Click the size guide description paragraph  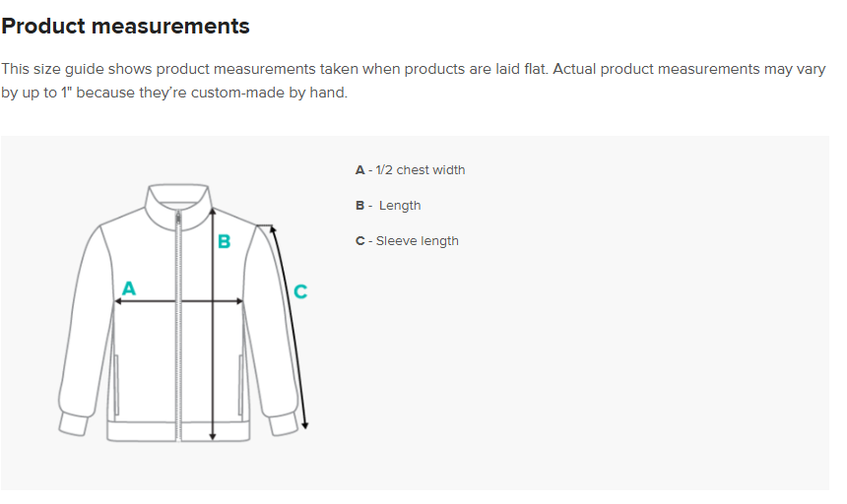[414, 82]
